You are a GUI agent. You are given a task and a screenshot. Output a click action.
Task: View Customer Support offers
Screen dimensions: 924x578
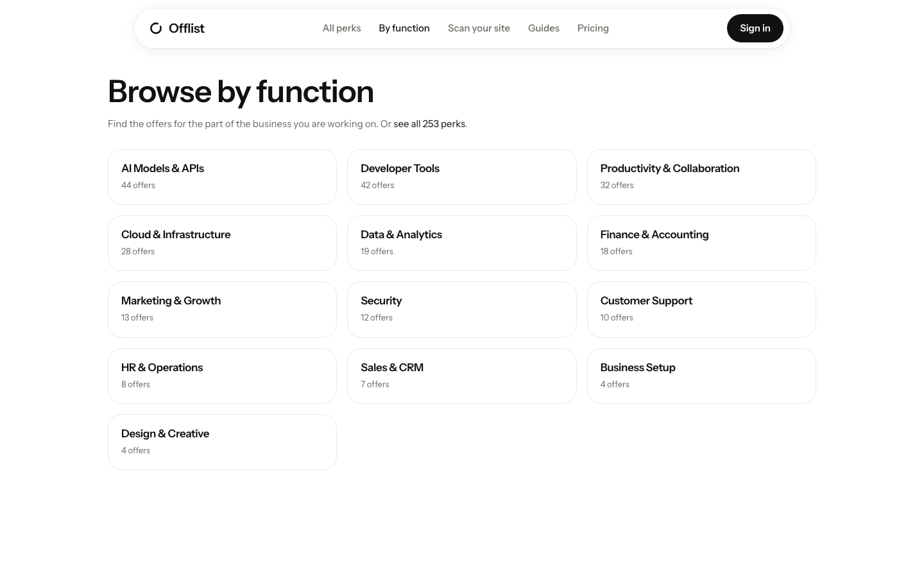(x=701, y=310)
